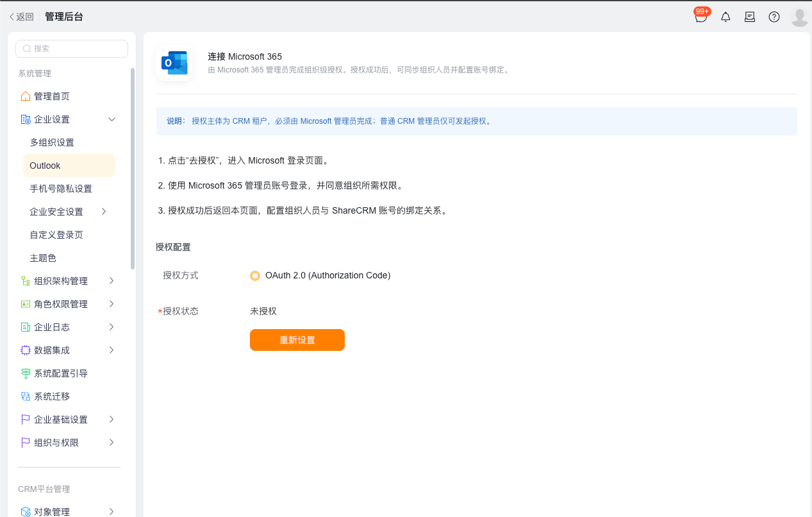Click the 数据集成 chip icon
The image size is (812, 517).
(x=26, y=350)
